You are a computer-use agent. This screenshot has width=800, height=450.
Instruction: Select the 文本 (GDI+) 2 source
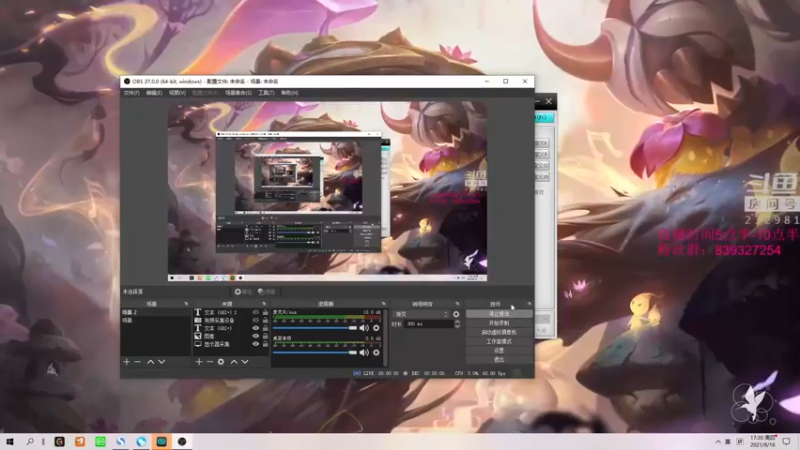[x=220, y=312]
